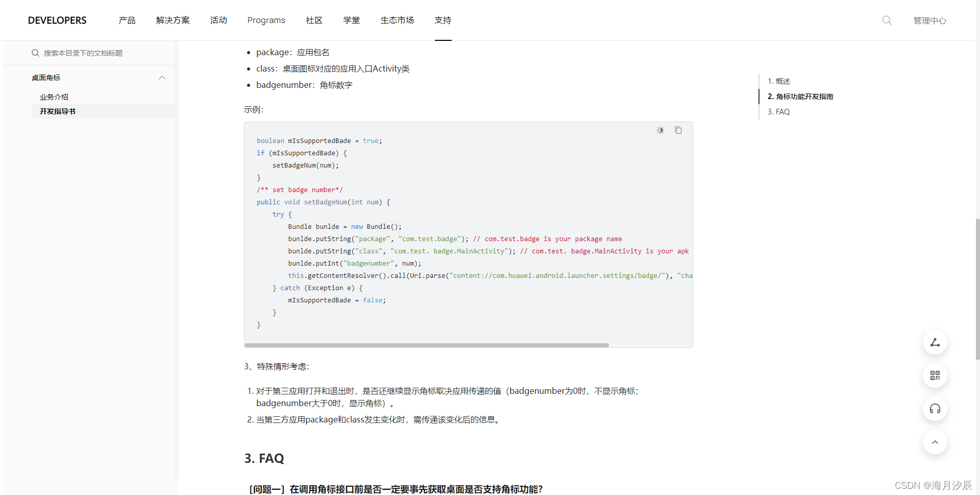Go to 管理中心 console link
This screenshot has height=495, width=980.
pyautogui.click(x=930, y=20)
